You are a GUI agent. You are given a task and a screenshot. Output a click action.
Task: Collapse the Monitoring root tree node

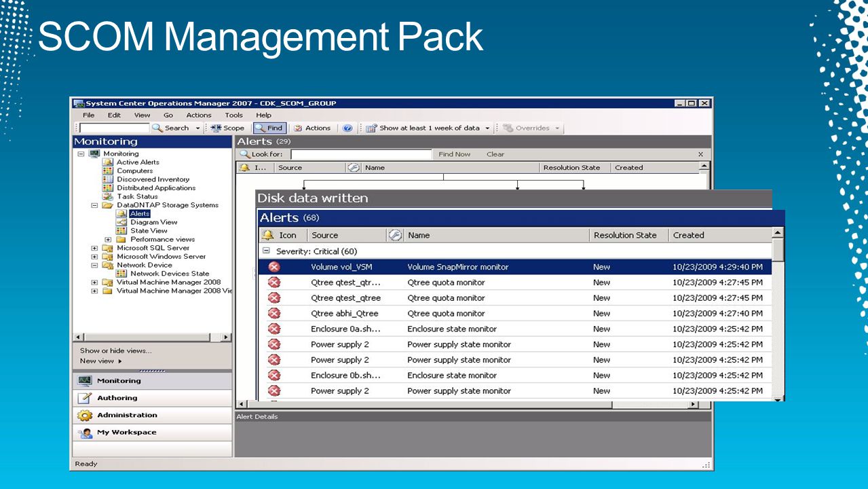coord(81,153)
